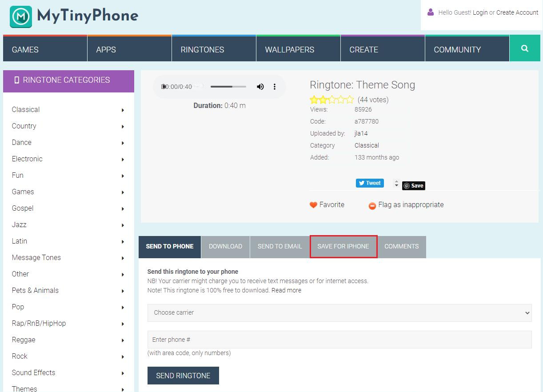Screen dimensions: 543x392
Task: Switch to the COMMENTS tab
Action: pos(402,247)
